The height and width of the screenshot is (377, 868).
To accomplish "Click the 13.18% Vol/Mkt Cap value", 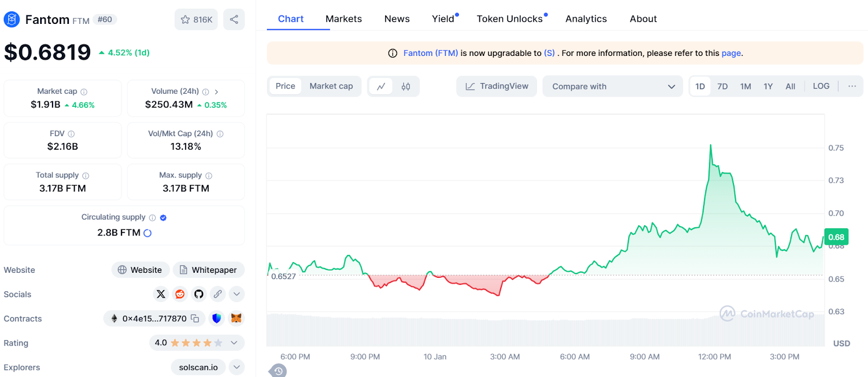I will [x=186, y=146].
